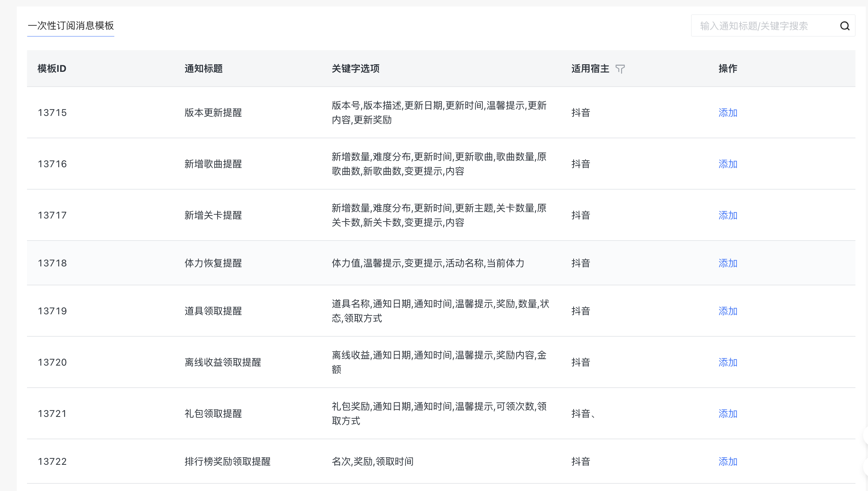Select keywords 名次,奖励,领取时间

372,461
